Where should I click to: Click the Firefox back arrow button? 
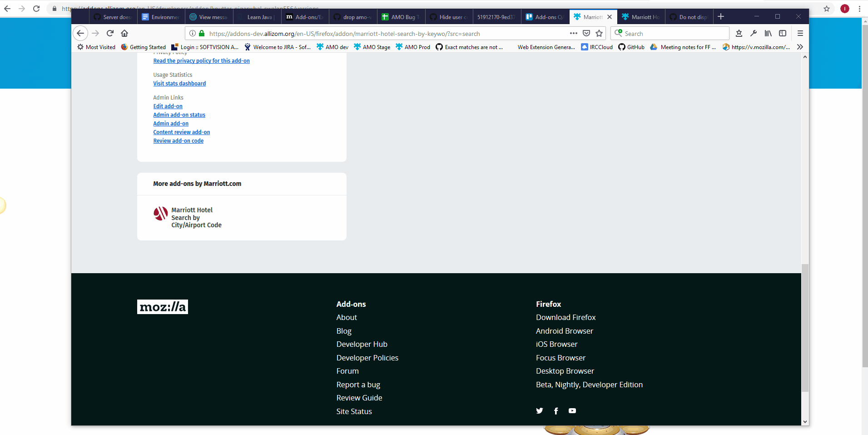[x=80, y=33]
